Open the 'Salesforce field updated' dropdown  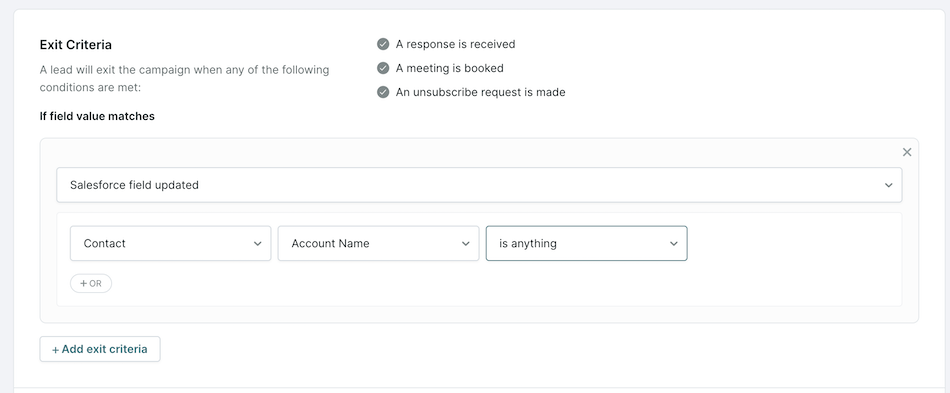(479, 185)
